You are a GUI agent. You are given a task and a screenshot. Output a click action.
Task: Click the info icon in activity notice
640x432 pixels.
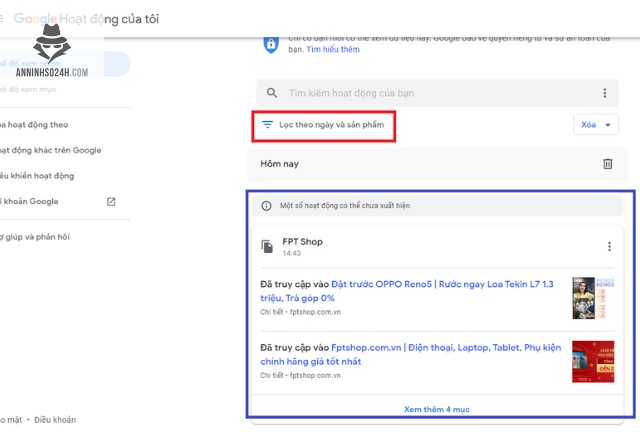click(266, 205)
